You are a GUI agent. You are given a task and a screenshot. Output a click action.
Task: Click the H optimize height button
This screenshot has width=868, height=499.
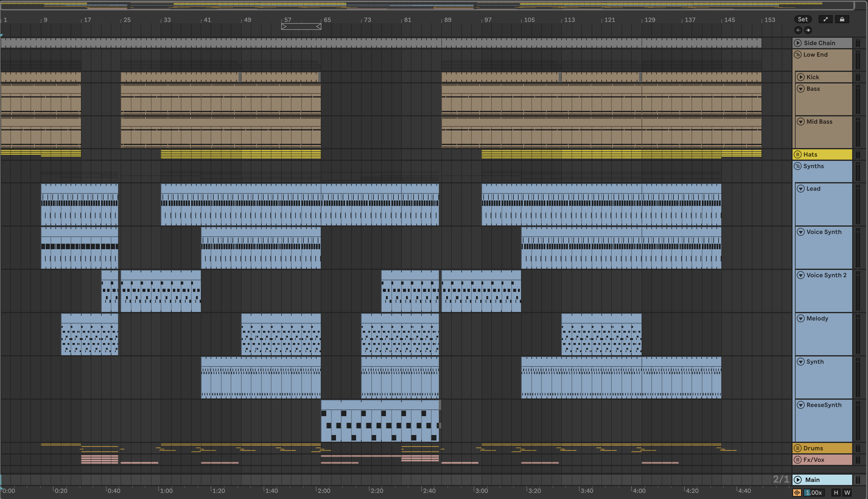click(x=836, y=493)
